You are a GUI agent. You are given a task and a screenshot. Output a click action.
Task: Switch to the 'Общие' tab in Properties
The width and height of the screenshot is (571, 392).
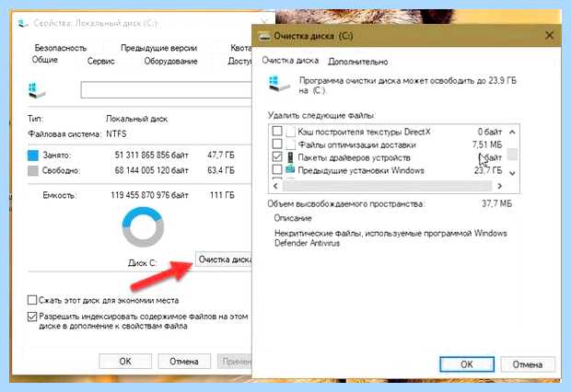click(44, 60)
